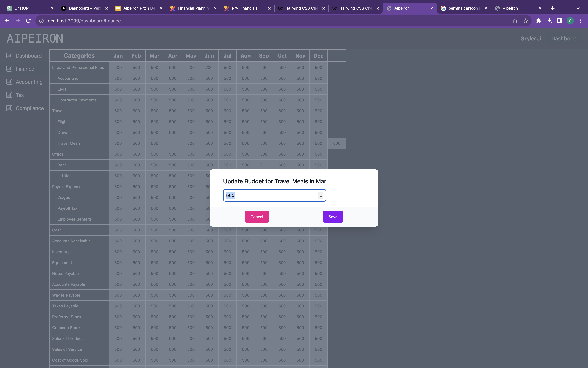Screen dimensions: 588x368
Task: Decrement the budget value with the down stepper
Action: point(321,197)
